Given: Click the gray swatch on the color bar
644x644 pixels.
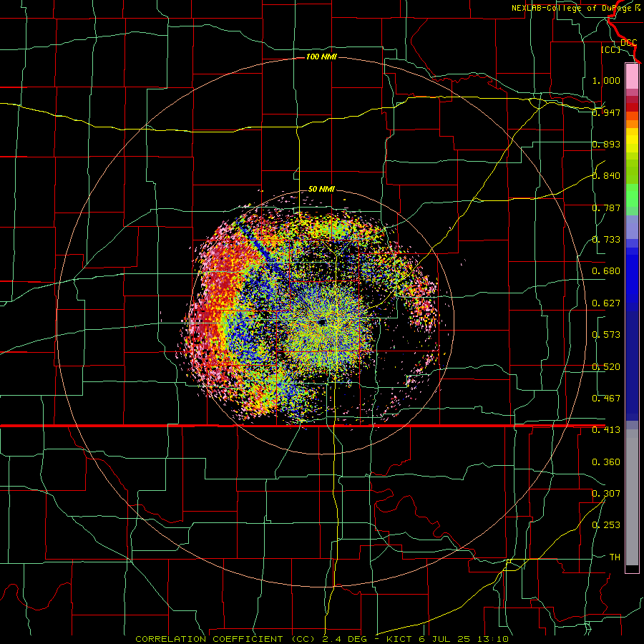Looking at the screenshot, I should 632,497.
